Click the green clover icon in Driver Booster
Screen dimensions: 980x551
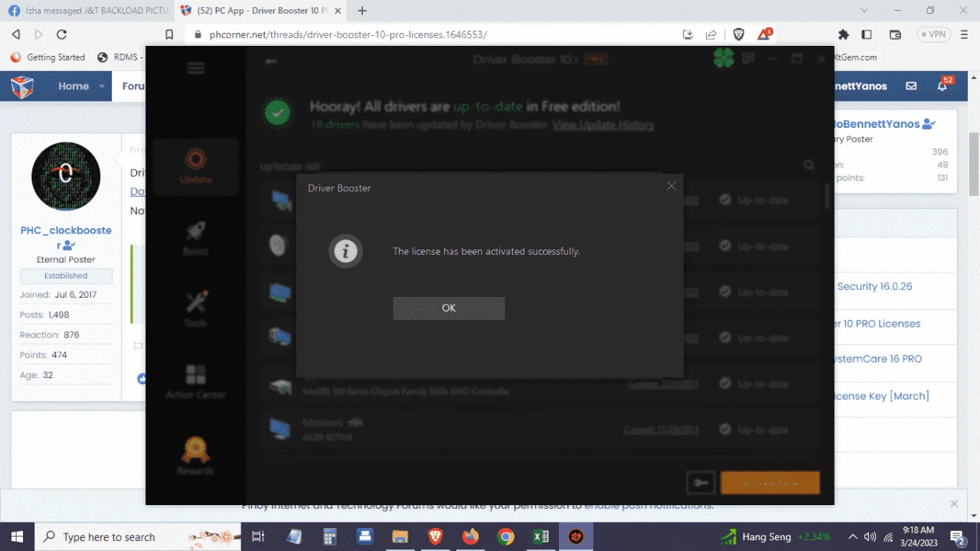click(724, 59)
